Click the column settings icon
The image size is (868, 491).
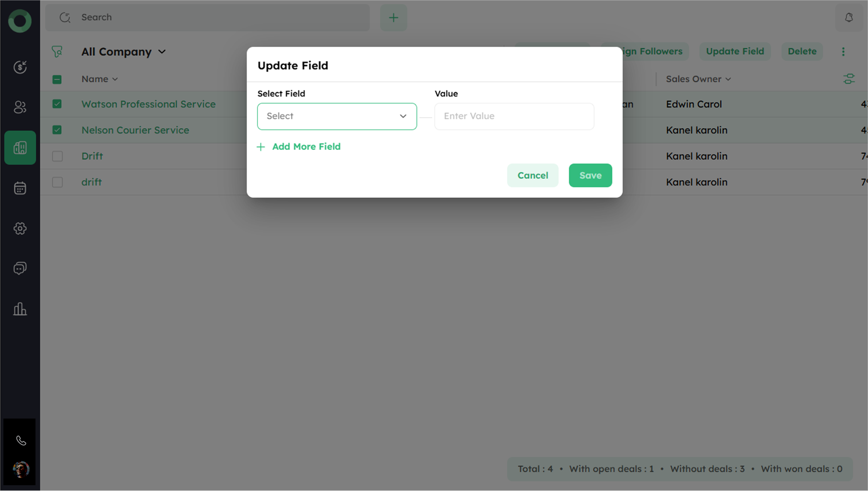tap(849, 79)
